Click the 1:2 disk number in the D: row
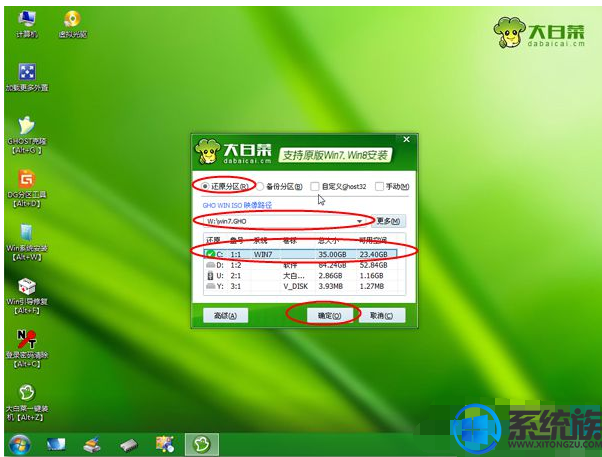602x457 pixels. tap(236, 265)
